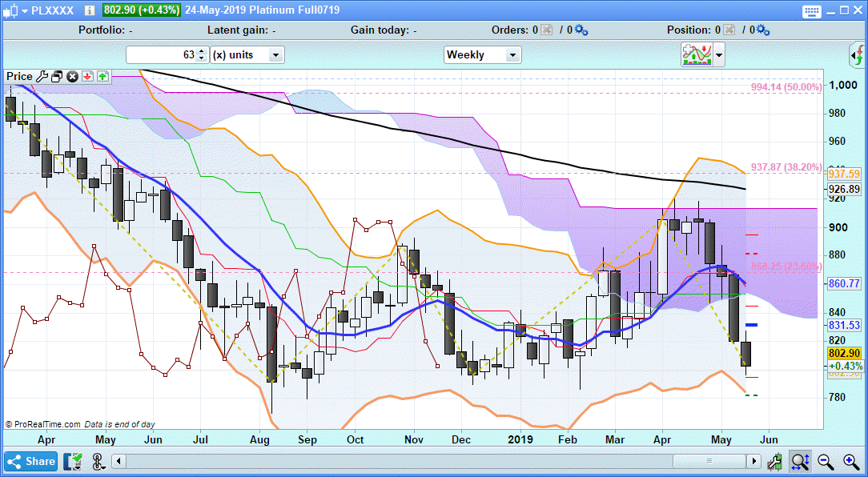This screenshot has width=868, height=477.
Task: Move Price panel up with green arrow
Action: click(103, 76)
